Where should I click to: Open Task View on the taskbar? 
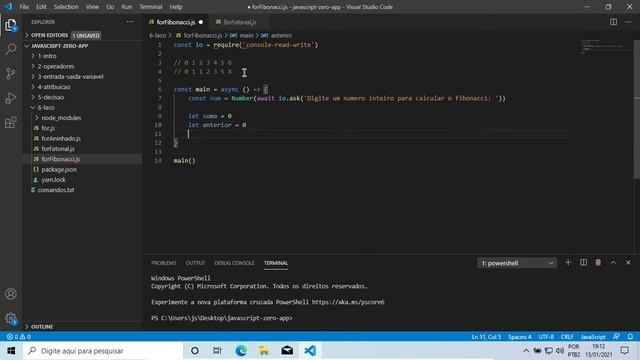(x=217, y=351)
